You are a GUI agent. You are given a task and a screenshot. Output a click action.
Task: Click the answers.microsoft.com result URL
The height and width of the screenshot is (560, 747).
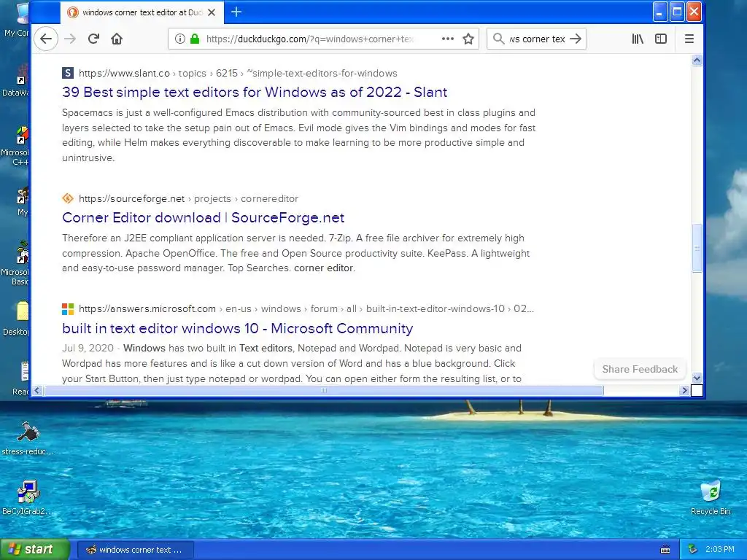pyautogui.click(x=306, y=308)
